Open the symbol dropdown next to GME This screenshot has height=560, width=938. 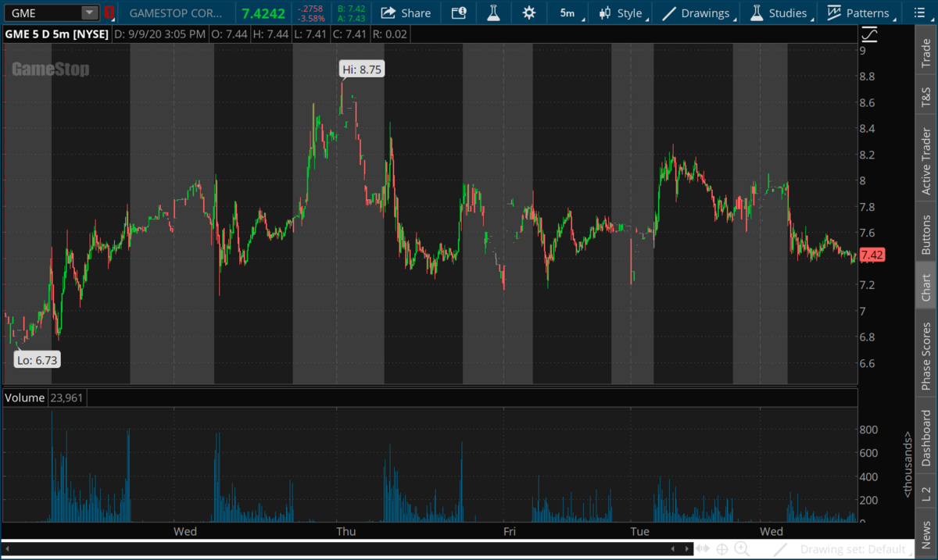coord(90,12)
